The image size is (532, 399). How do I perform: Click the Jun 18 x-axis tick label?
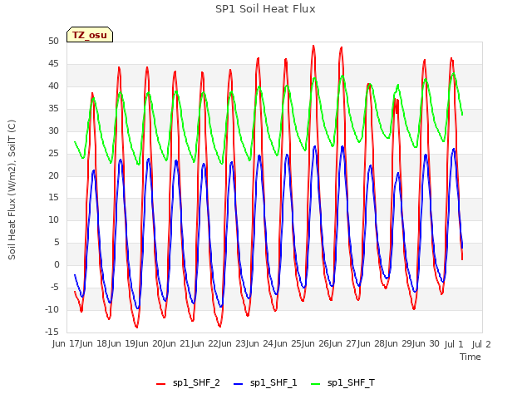(x=95, y=344)
